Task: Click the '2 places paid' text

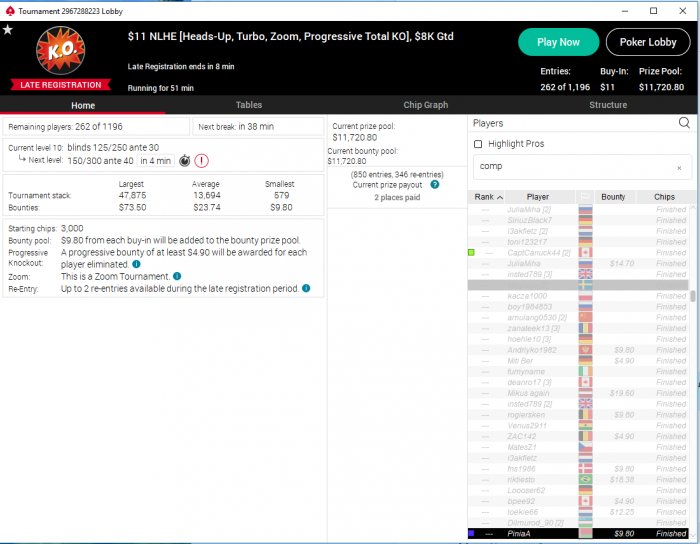Action: coord(397,197)
